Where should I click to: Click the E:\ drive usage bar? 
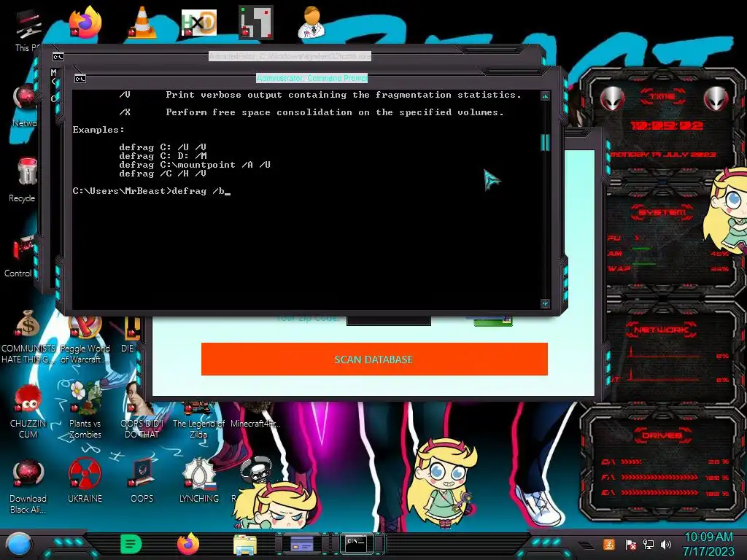click(659, 493)
